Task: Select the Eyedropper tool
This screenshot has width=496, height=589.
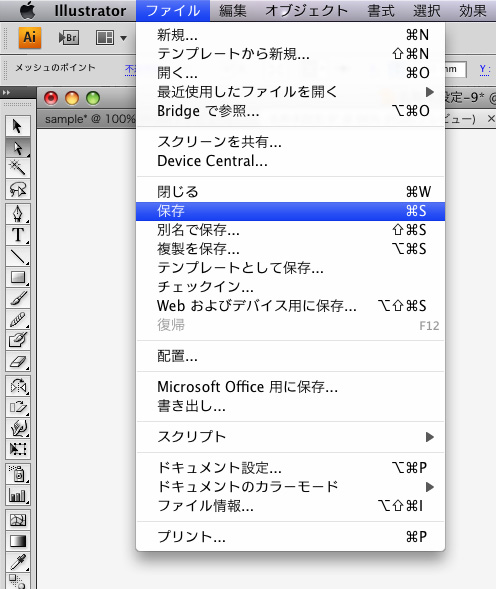Action: click(x=18, y=562)
